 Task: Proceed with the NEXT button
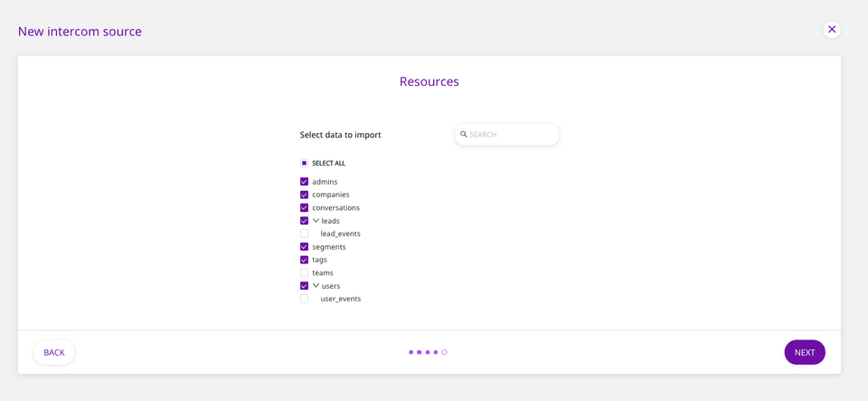(x=805, y=352)
